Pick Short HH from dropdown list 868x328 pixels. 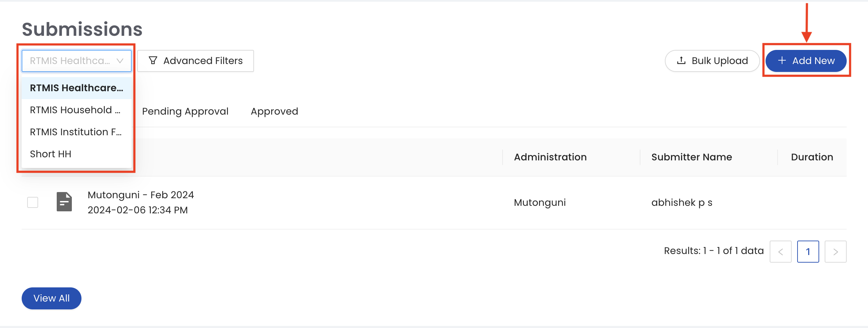(51, 154)
